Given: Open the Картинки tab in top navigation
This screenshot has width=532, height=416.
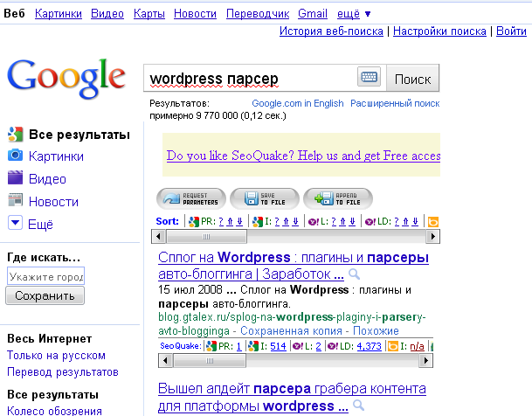Looking at the screenshot, I should 59,14.
